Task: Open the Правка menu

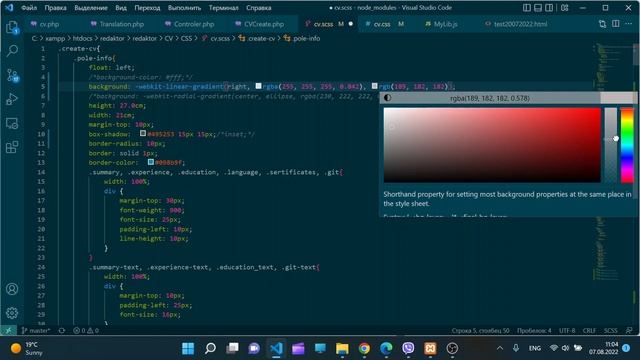Action: coord(55,8)
